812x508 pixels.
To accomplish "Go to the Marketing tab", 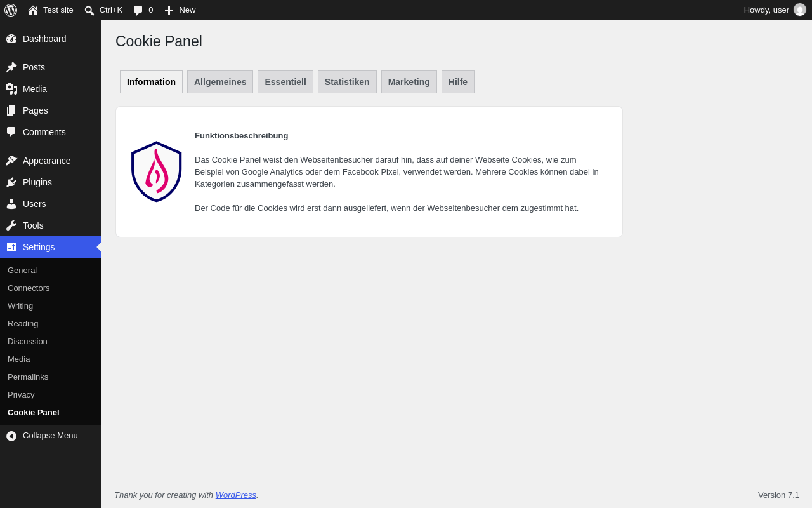I will coord(409,82).
